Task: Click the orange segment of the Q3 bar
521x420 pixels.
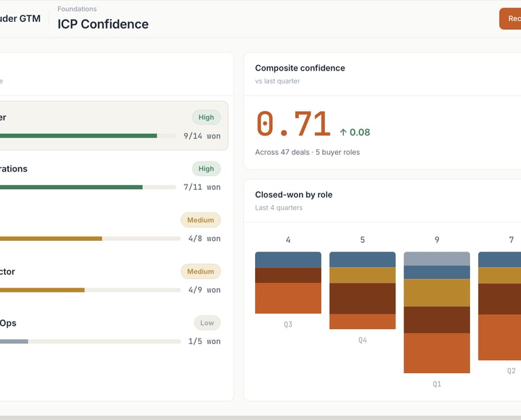Action: 288,298
